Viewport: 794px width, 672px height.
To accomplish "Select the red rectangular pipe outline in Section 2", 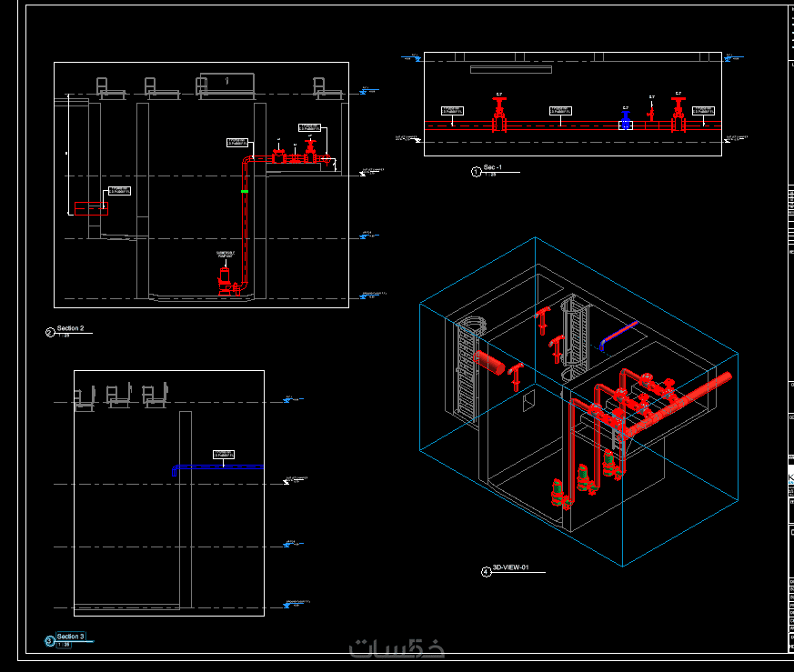I will coord(91,208).
